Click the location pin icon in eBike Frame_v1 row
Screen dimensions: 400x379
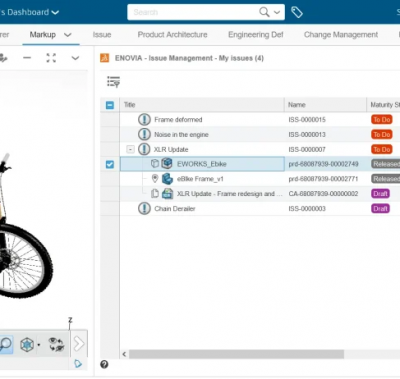pyautogui.click(x=155, y=178)
